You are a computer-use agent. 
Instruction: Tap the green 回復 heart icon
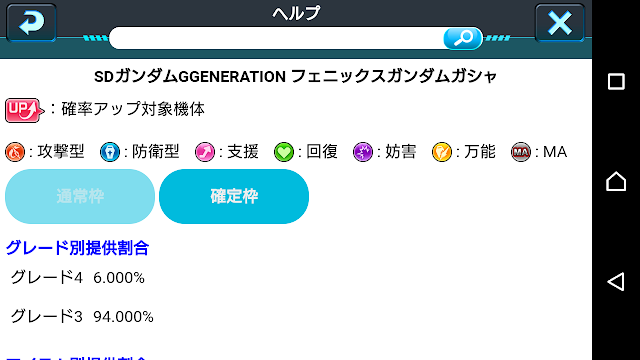284,152
